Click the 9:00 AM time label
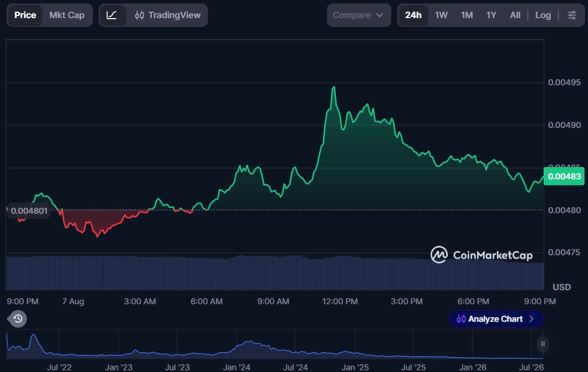Screen dimensions: 588x372 [x=273, y=301]
